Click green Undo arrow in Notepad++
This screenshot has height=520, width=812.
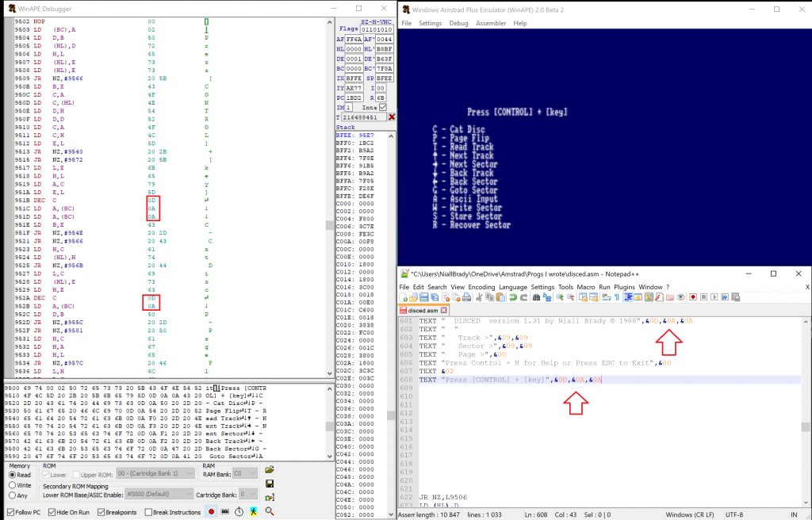click(x=513, y=297)
